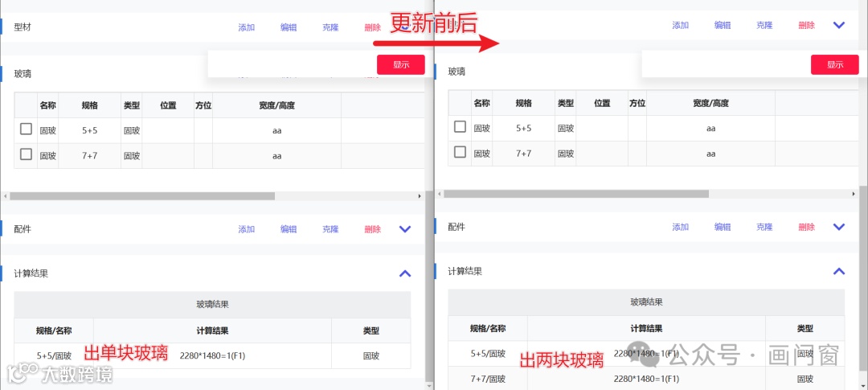Viewport: 868px width, 390px height.
Task: Click the 玻璃结果 table heading in left pane
Action: coord(212,304)
